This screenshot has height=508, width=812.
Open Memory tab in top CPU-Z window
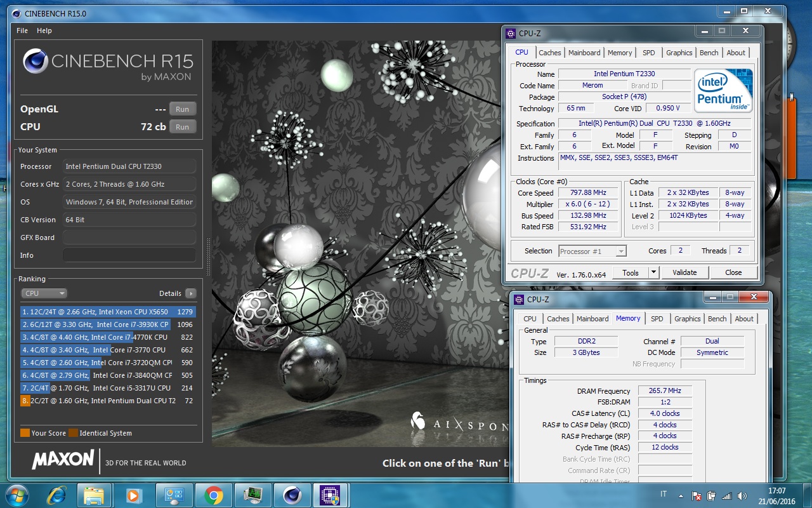coord(620,53)
